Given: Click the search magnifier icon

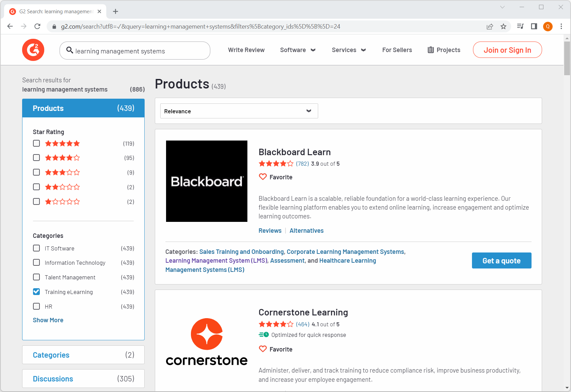Looking at the screenshot, I should tap(69, 50).
